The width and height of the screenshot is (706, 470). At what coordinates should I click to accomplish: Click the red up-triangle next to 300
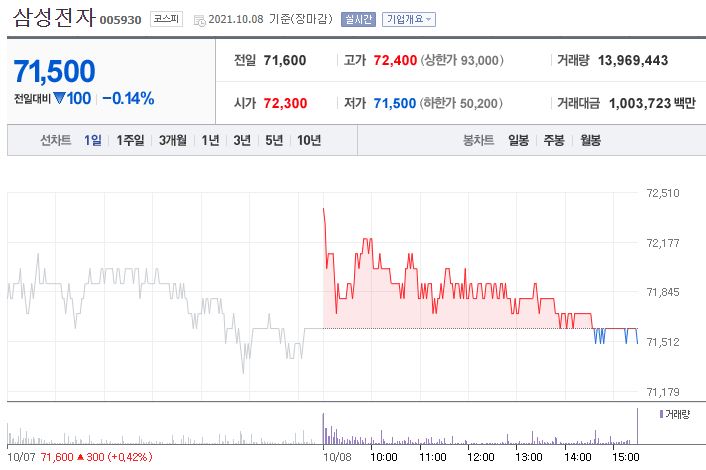coord(80,457)
